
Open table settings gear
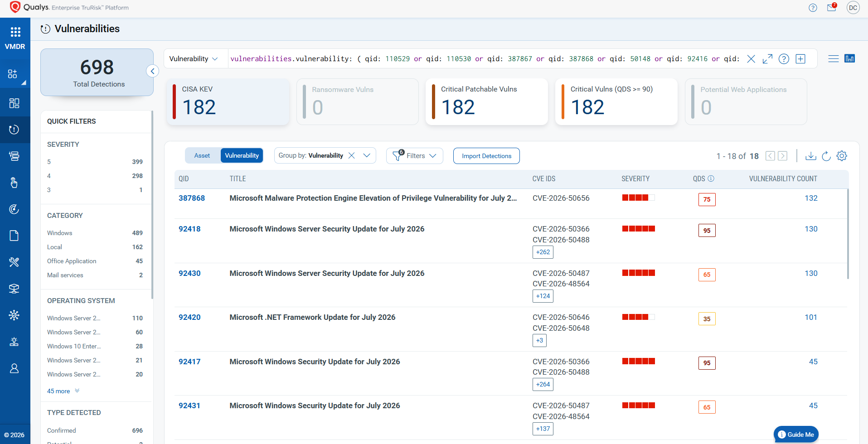coord(842,156)
